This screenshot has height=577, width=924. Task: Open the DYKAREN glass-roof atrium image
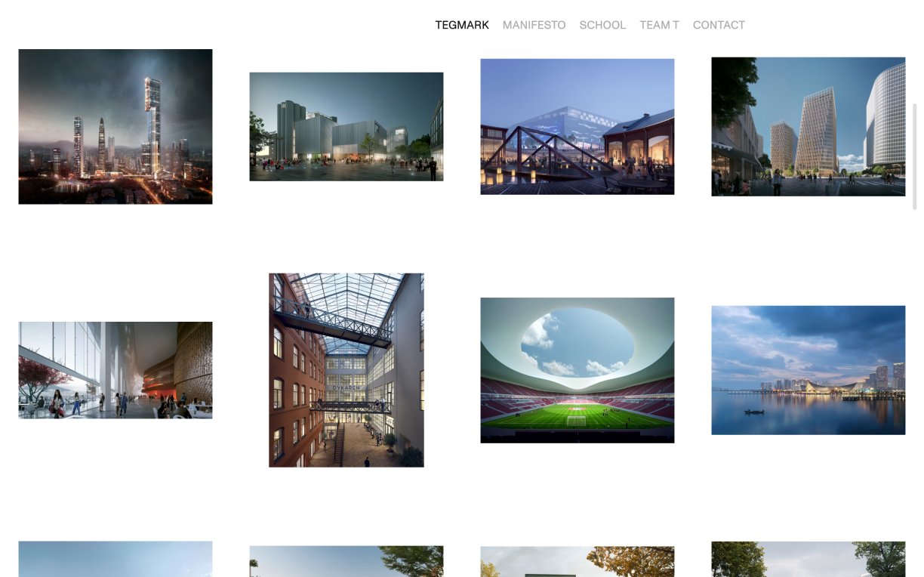pyautogui.click(x=346, y=370)
